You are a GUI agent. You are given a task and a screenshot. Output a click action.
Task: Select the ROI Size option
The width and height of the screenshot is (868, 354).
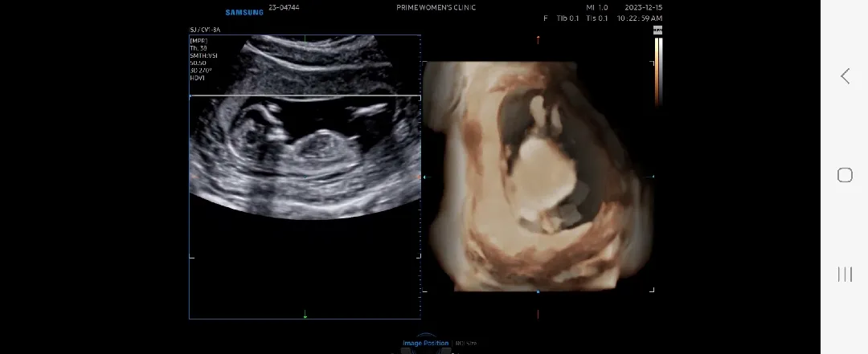pos(466,343)
